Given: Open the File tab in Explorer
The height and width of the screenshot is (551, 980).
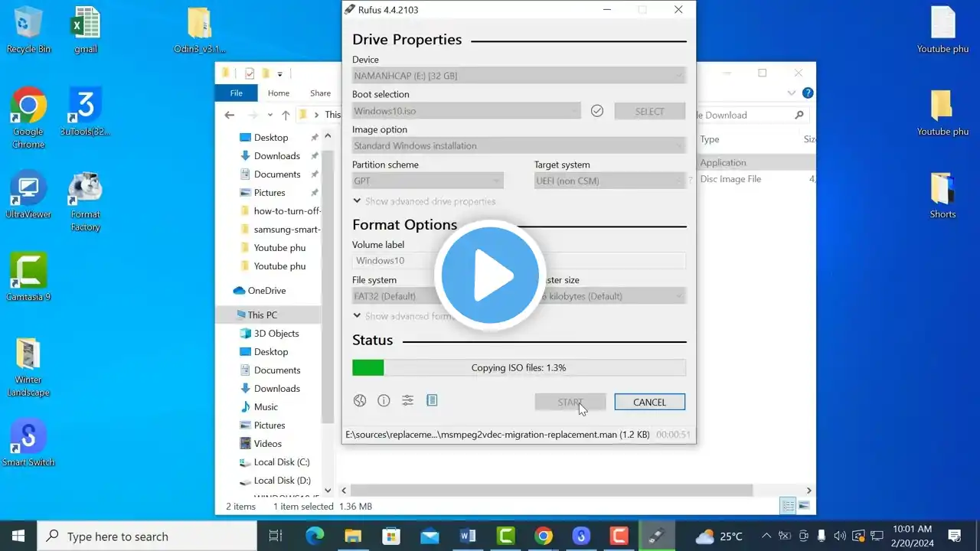Looking at the screenshot, I should click(237, 93).
